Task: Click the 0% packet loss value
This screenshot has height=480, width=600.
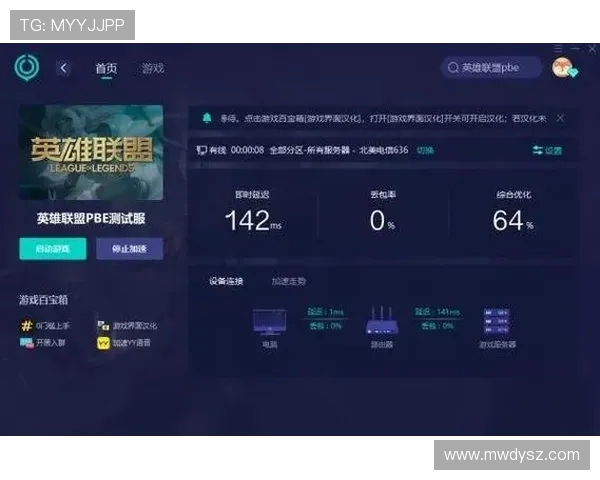Action: pos(382,220)
